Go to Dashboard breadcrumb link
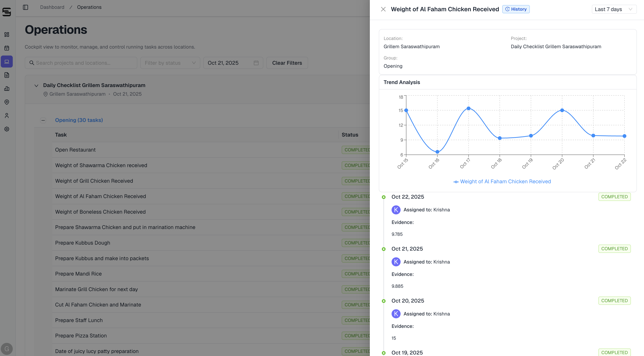 (52, 7)
